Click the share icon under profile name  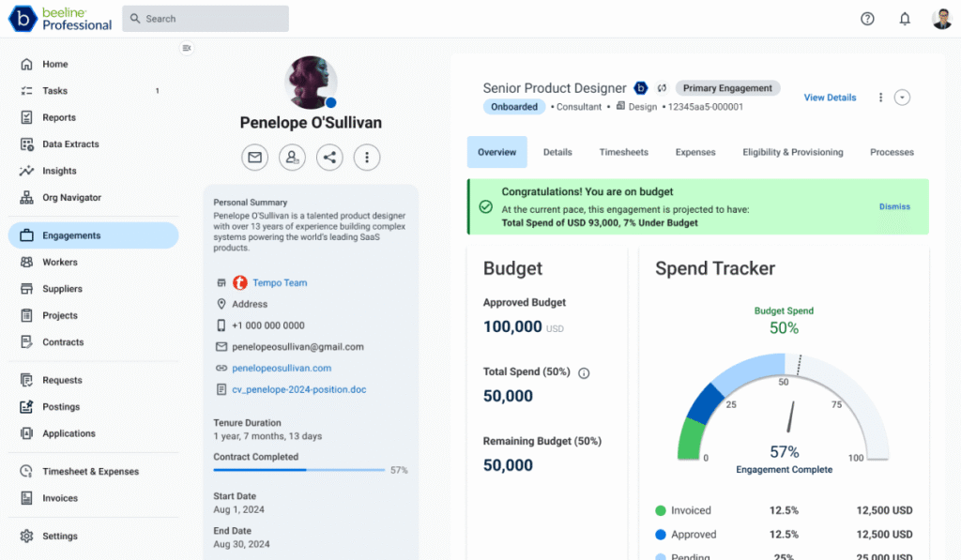tap(329, 158)
